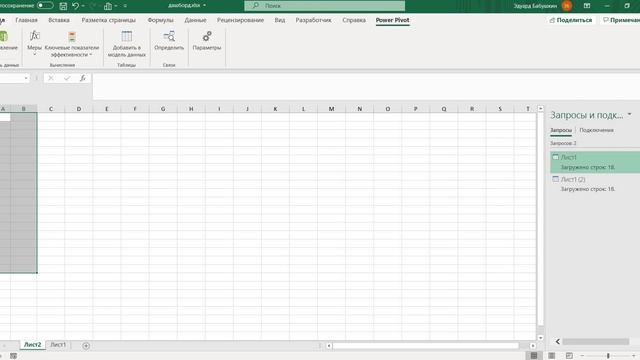The width and height of the screenshot is (640, 360).
Task: Click the macro record icon in status bar
Action: pos(13,356)
